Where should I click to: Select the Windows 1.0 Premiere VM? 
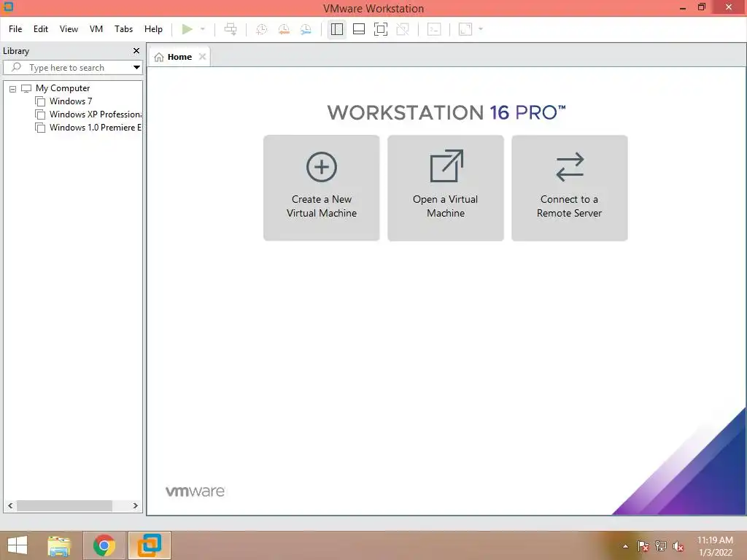click(96, 127)
